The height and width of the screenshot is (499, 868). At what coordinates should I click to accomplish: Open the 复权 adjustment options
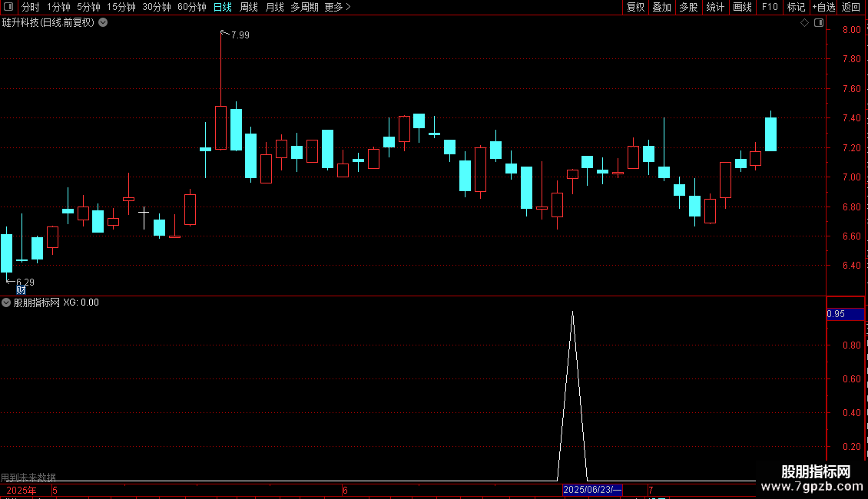coord(635,7)
